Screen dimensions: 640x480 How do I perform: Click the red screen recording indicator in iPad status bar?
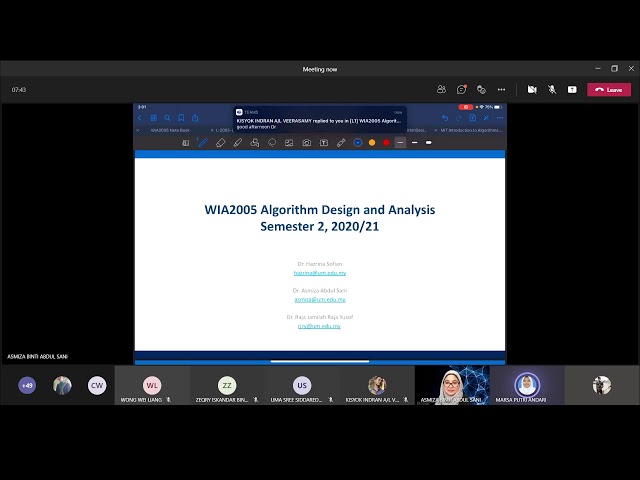pyautogui.click(x=465, y=107)
